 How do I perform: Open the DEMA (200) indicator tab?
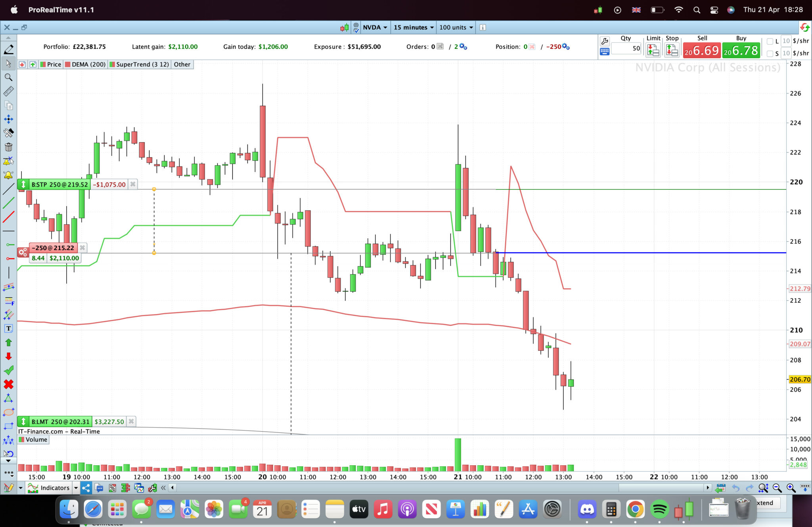pos(85,64)
